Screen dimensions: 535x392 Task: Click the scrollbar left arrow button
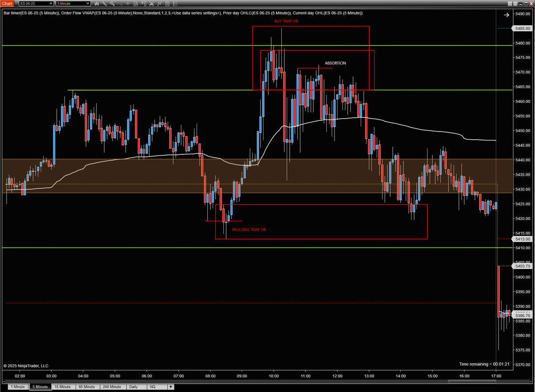coord(4,381)
